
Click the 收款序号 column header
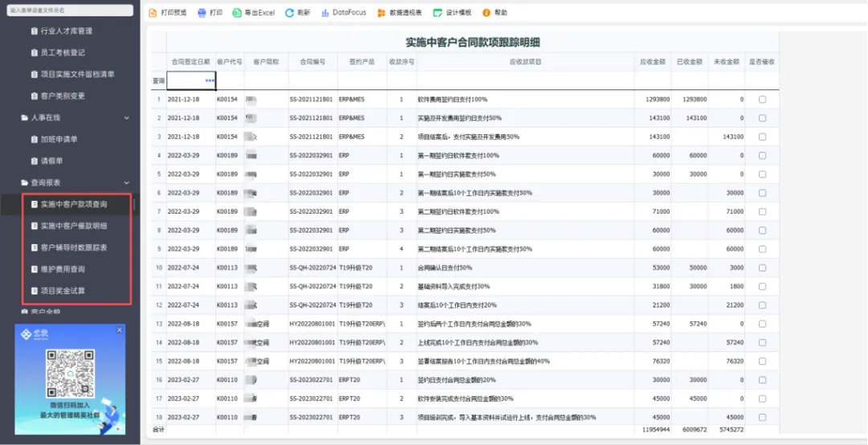[402, 62]
